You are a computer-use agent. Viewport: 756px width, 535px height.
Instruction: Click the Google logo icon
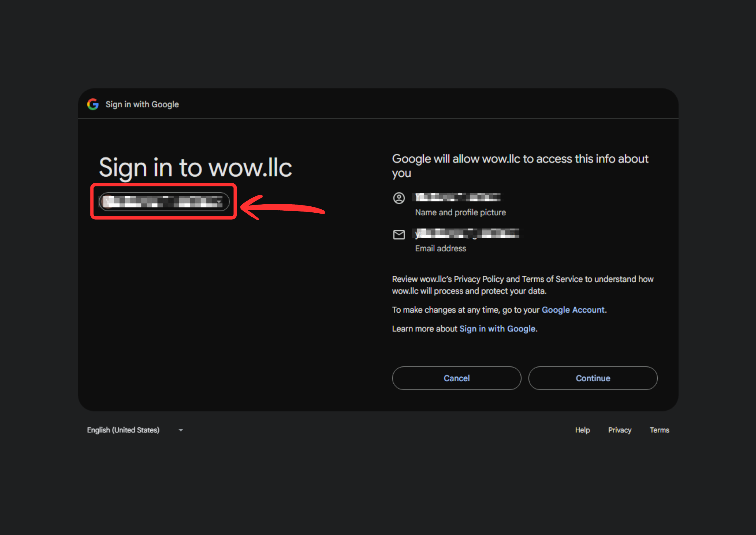93,104
